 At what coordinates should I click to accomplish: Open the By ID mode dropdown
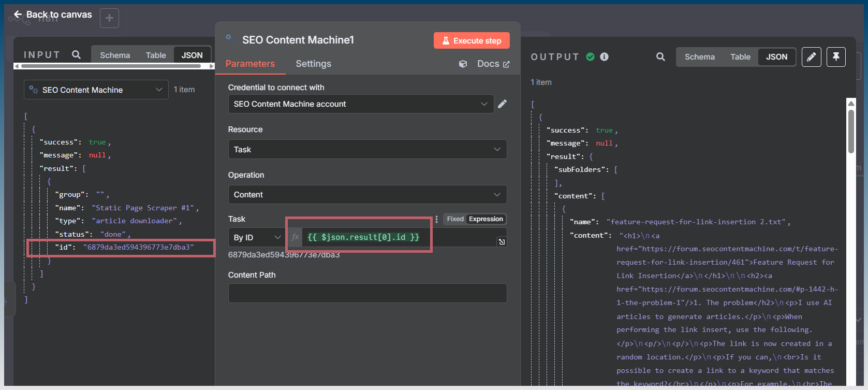pyautogui.click(x=257, y=237)
